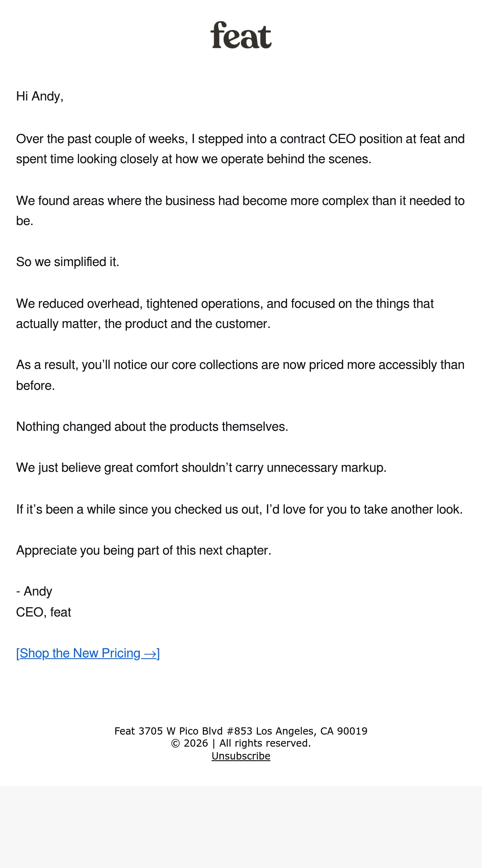
Task: Click the Unsubscribe link in the footer
Action: 241,756
